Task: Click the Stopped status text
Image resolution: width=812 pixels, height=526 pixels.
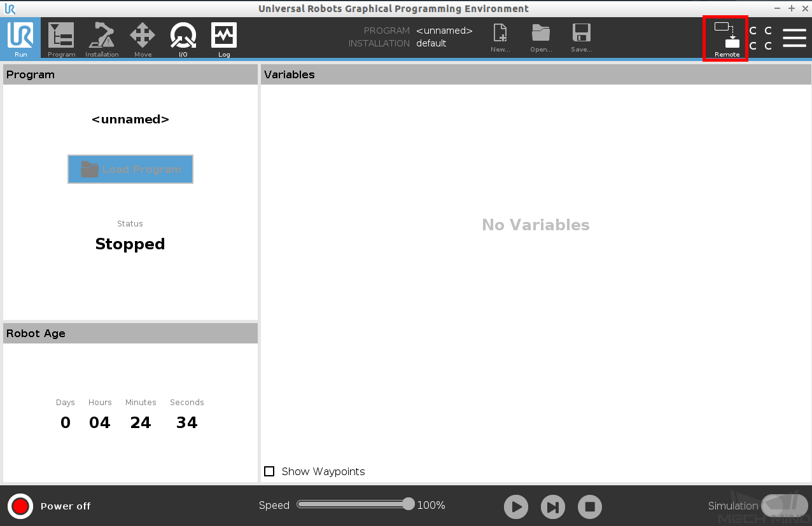Action: (130, 244)
